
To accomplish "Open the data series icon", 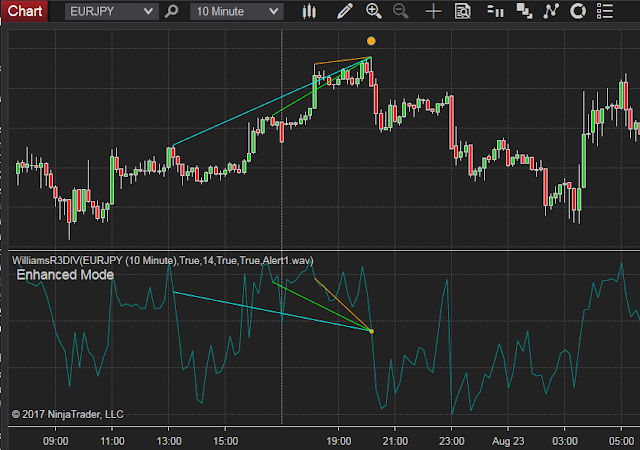I will 524,11.
